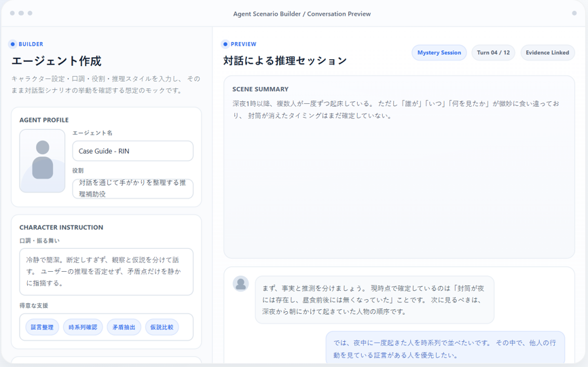
Task: Click the SCENE SUMMARY heading
Action: 260,89
